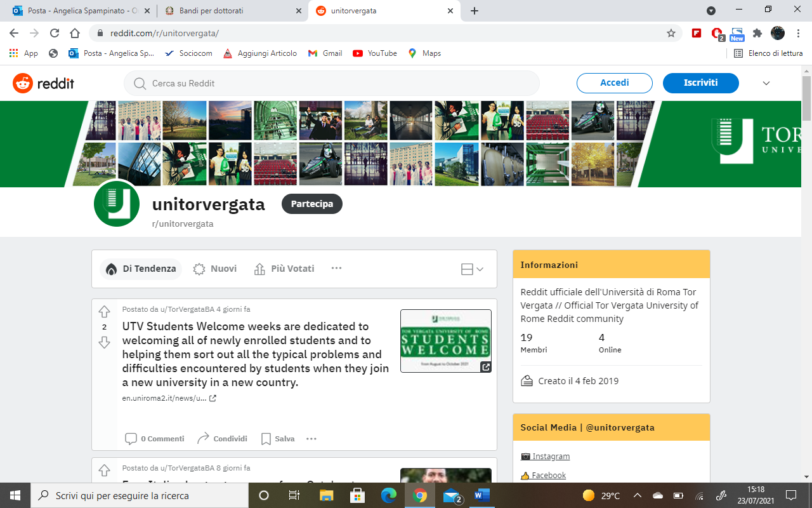Switch to the Bandi per dottorati tab
The image size is (812, 508).
228,11
